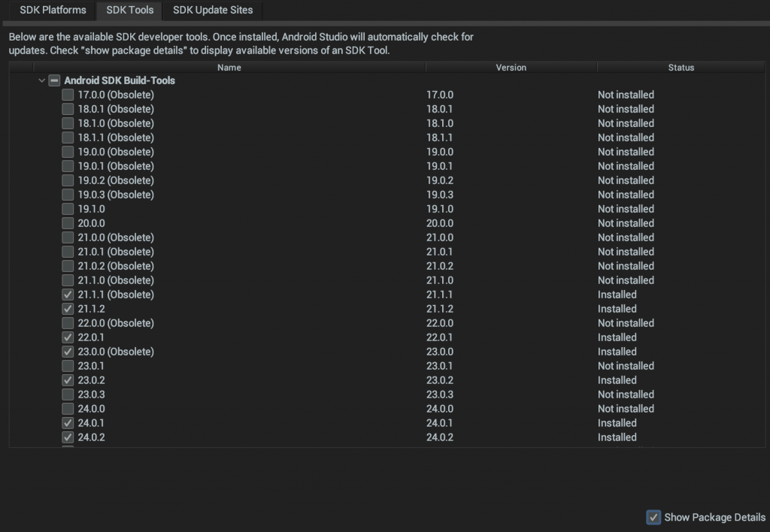
Task: Select the 17.0.0 (Obsolete) row name
Action: 116,95
